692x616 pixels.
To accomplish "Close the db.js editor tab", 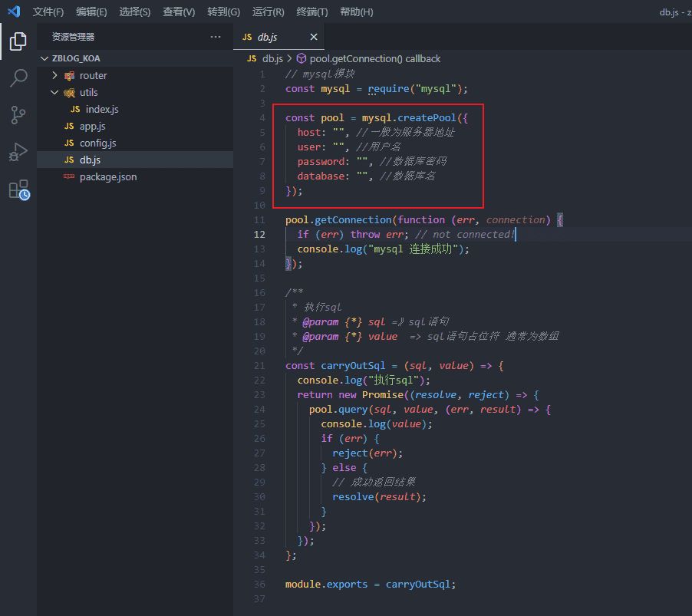I will click(x=313, y=37).
